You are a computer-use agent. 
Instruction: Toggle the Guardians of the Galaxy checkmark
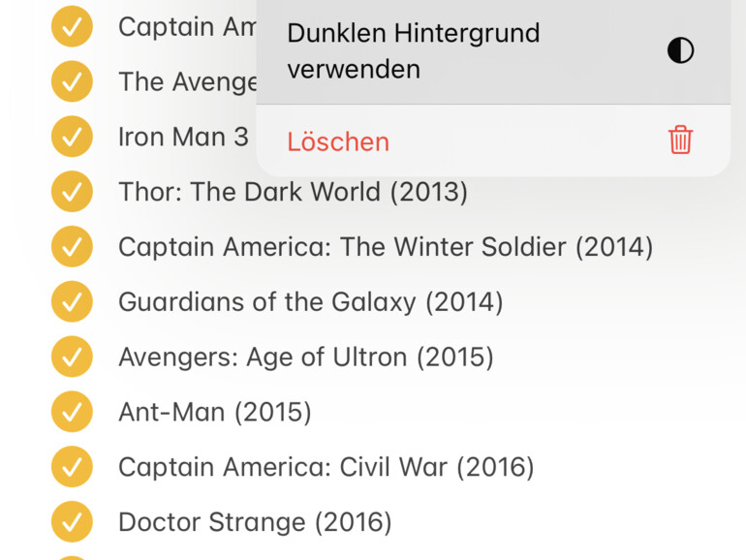coord(72,302)
